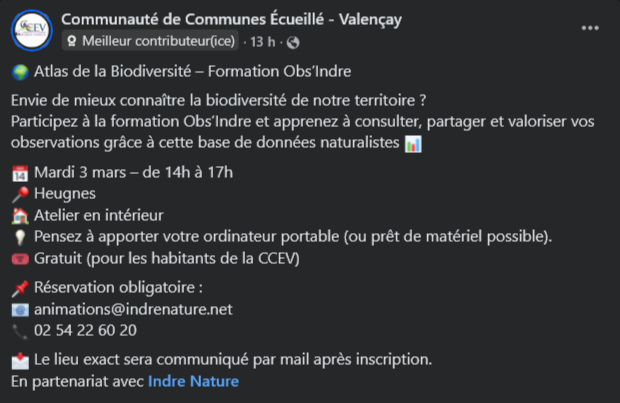This screenshot has height=403, width=620.
Task: Click the CCEV profile picture
Action: (x=32, y=30)
